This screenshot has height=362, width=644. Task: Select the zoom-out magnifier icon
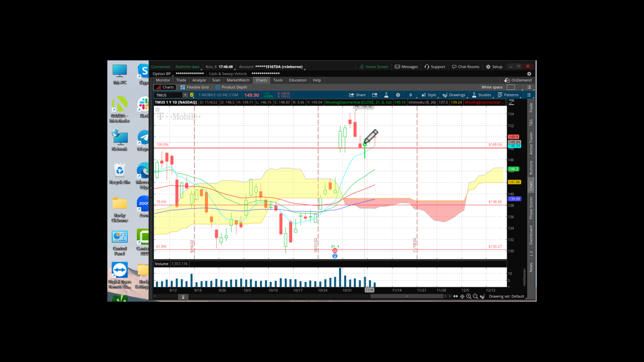click(x=475, y=296)
